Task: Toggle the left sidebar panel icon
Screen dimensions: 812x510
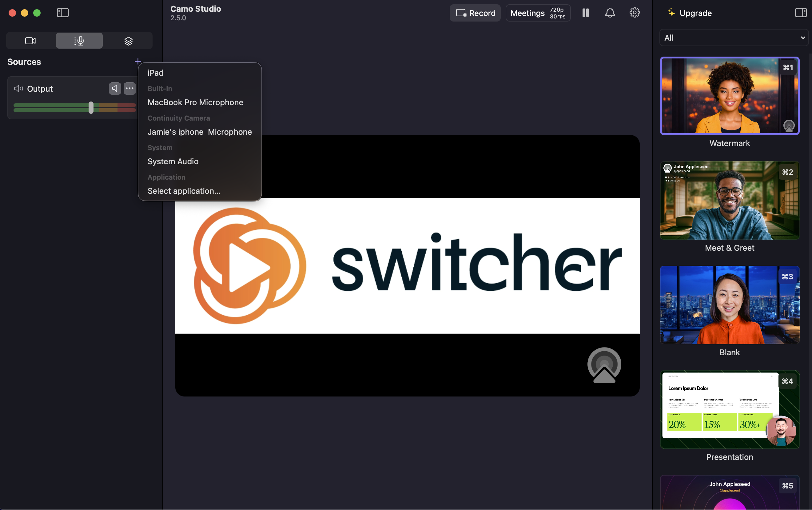Action: [x=63, y=13]
